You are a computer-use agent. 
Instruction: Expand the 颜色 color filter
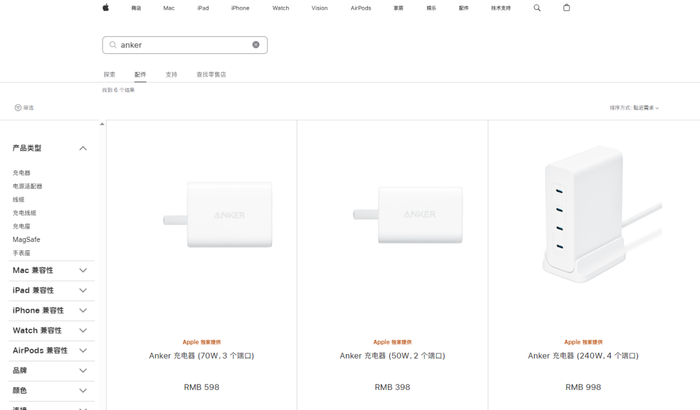coord(83,390)
